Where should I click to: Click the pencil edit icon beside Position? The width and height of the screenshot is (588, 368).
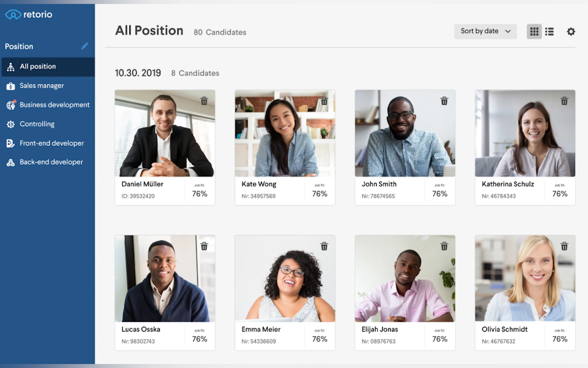click(84, 46)
